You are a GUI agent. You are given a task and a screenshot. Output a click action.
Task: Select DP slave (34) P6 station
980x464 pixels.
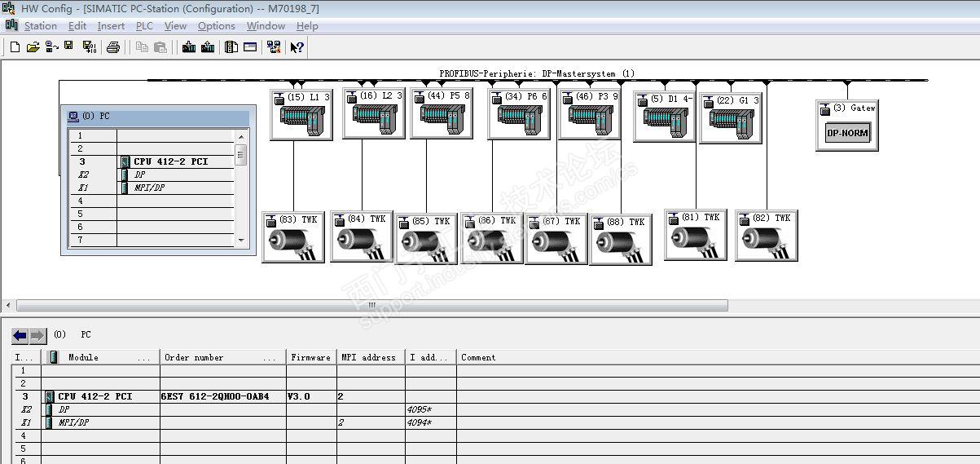pyautogui.click(x=518, y=114)
